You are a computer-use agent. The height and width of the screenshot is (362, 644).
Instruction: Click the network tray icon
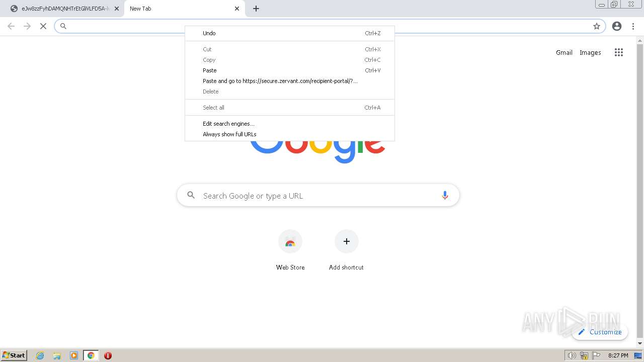coord(584,355)
